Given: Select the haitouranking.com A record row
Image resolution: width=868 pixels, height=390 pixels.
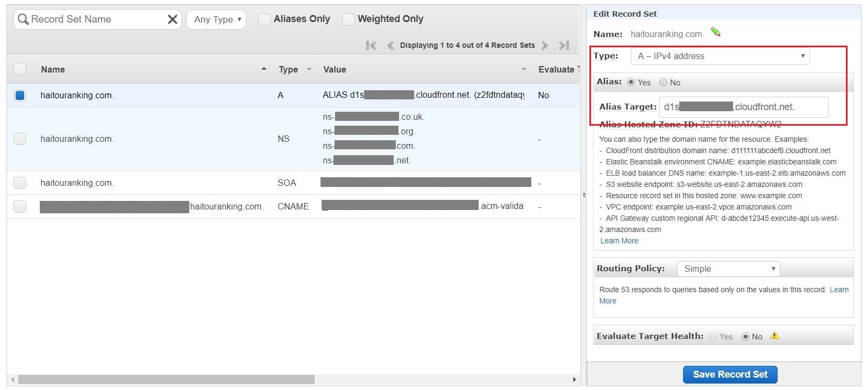Looking at the screenshot, I should 293,95.
